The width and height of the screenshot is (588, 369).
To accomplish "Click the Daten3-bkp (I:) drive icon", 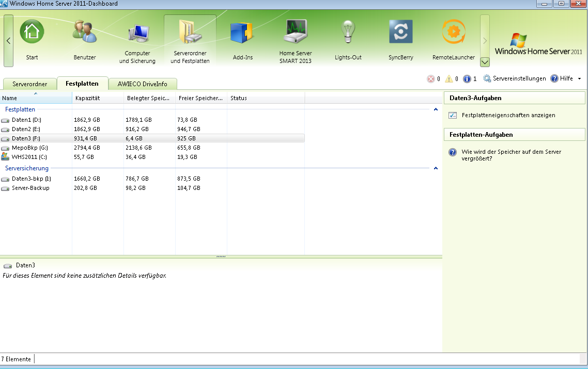I will (5, 179).
